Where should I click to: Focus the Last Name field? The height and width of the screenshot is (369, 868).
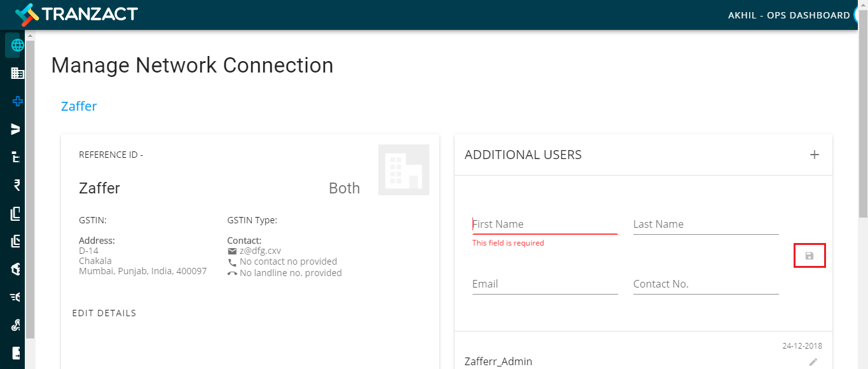click(706, 224)
